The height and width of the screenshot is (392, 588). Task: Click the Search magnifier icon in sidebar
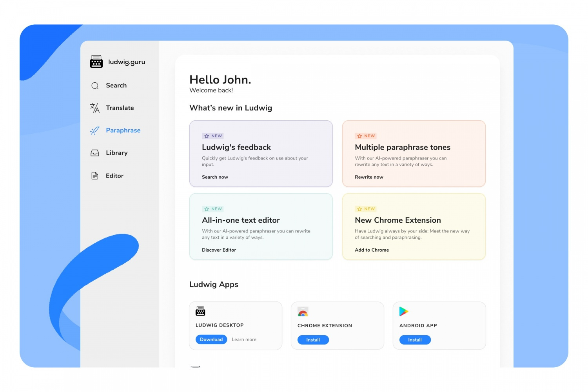pyautogui.click(x=95, y=85)
